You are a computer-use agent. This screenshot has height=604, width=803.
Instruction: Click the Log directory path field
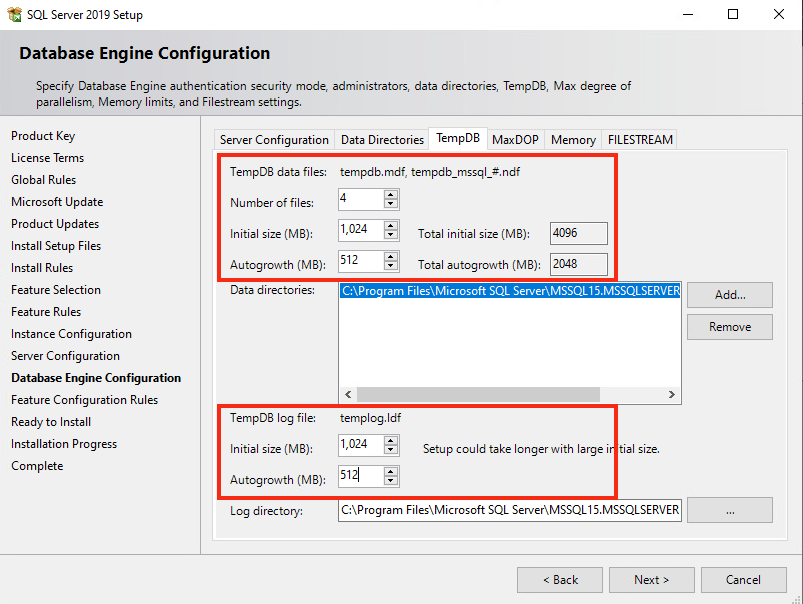[510, 510]
